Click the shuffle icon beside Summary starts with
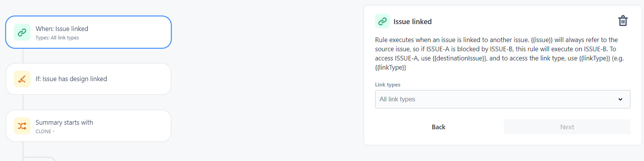 [22, 126]
